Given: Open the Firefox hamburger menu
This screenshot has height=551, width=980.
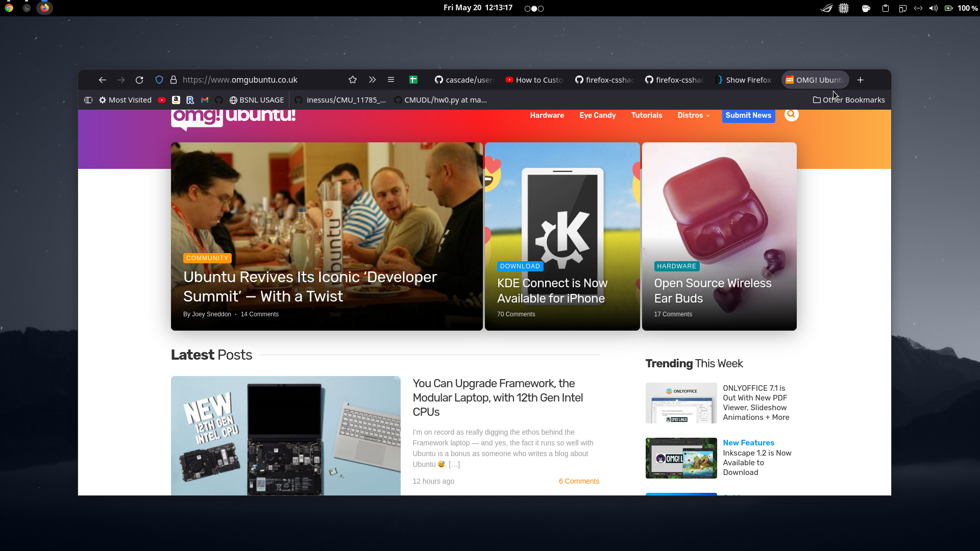Looking at the screenshot, I should click(391, 80).
